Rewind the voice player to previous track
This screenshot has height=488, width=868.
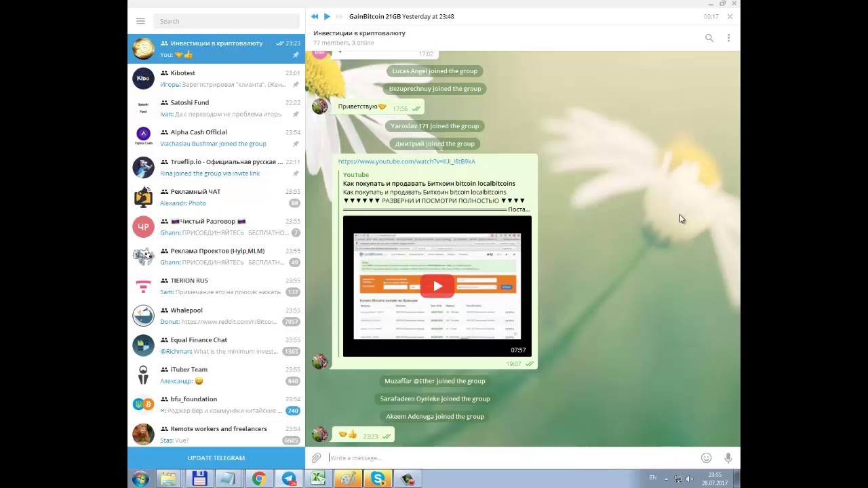pos(315,16)
